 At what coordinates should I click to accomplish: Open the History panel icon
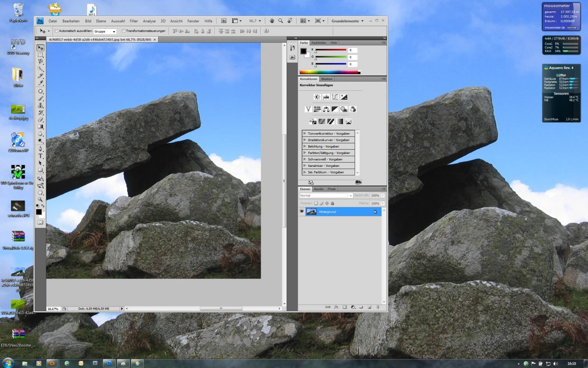tap(292, 48)
